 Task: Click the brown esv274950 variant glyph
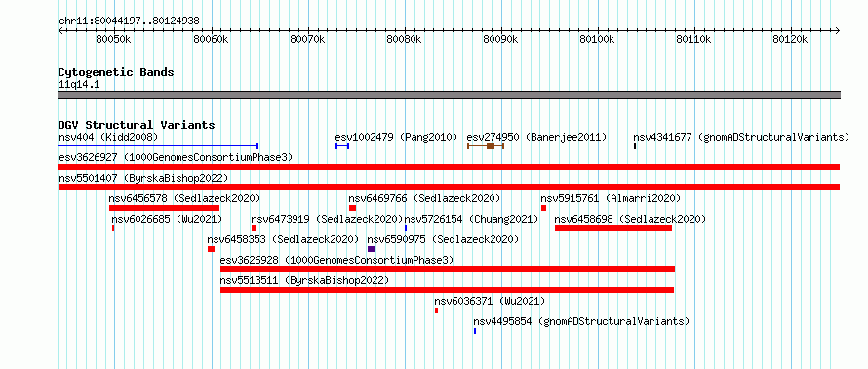(486, 146)
